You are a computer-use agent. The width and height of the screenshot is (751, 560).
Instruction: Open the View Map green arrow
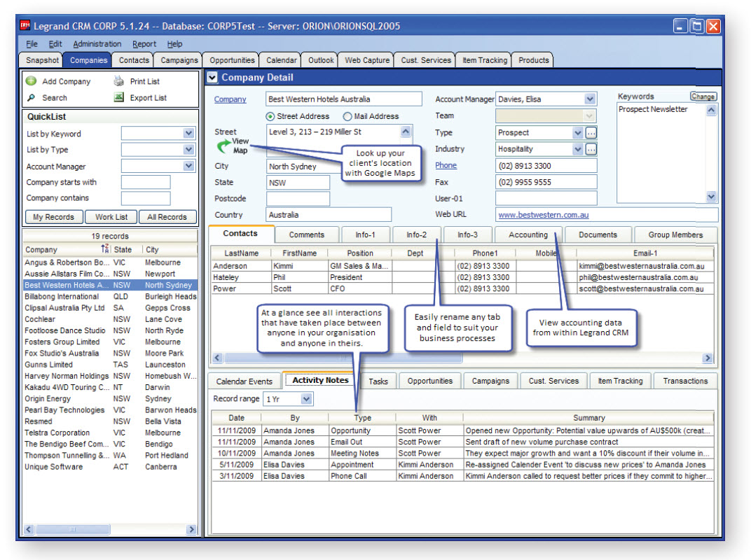[x=223, y=146]
